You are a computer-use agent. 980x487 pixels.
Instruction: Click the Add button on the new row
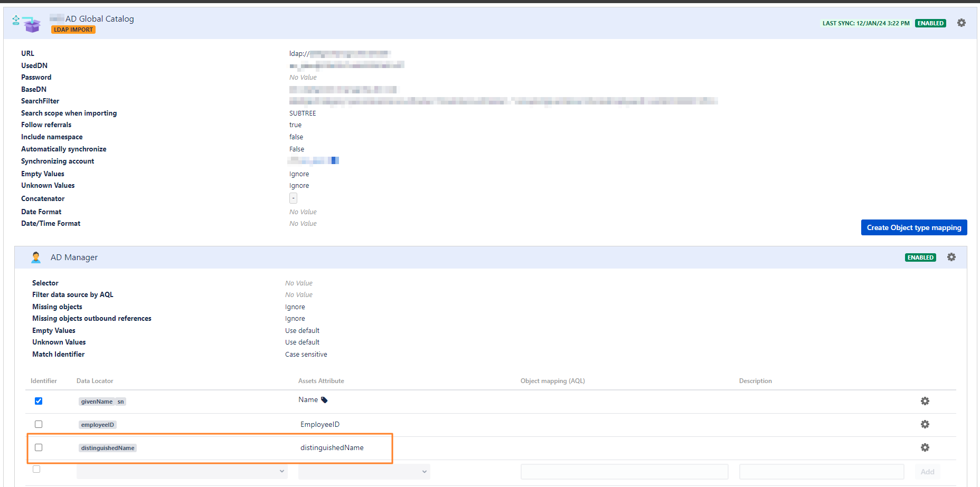pos(927,471)
